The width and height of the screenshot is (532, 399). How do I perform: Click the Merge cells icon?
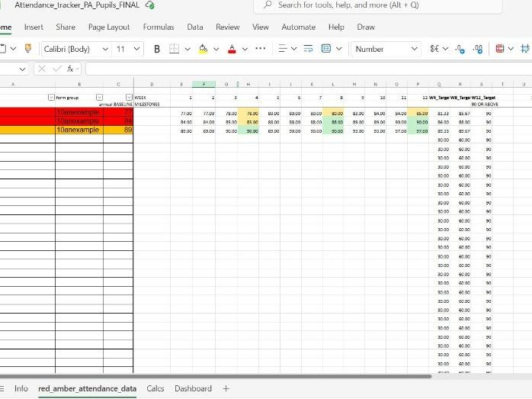click(x=325, y=49)
